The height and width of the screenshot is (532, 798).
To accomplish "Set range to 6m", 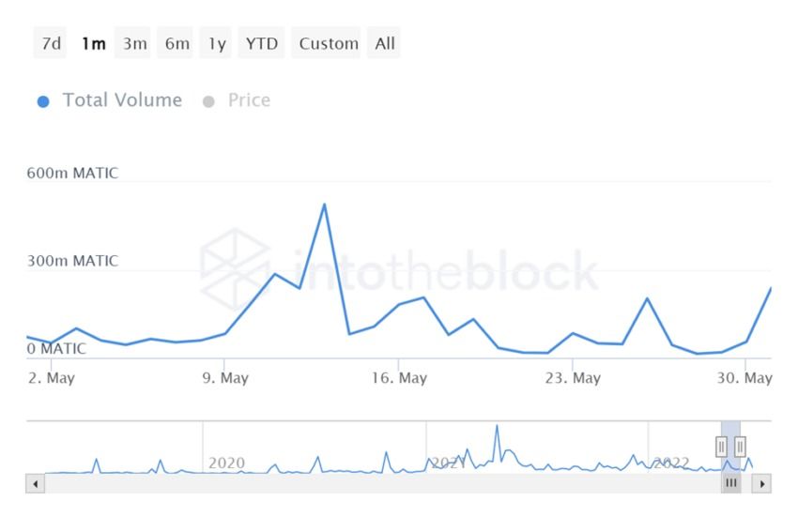I will pyautogui.click(x=176, y=43).
